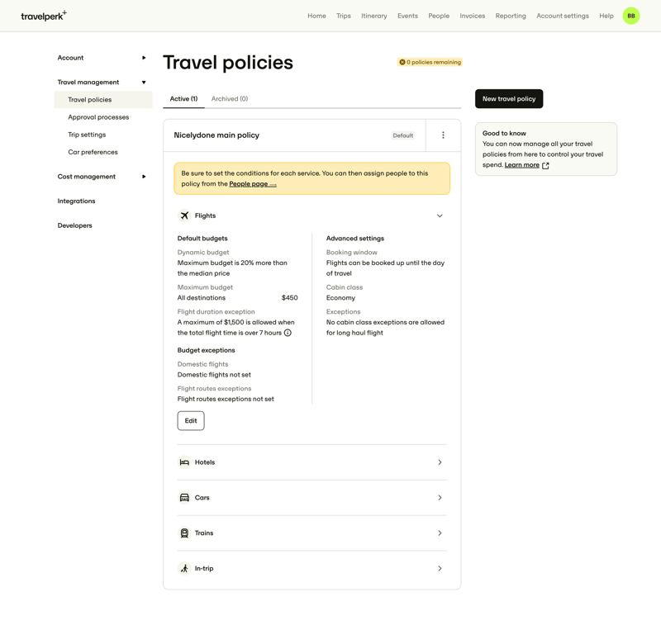661x644 pixels.
Task: Expand the Hotels section
Action: pos(440,462)
